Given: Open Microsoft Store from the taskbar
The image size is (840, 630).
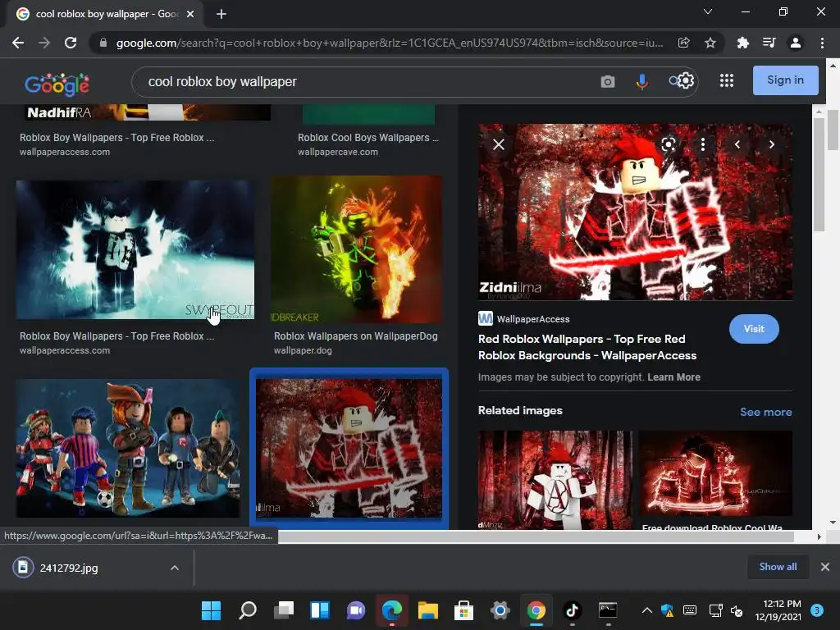Looking at the screenshot, I should coord(464,610).
